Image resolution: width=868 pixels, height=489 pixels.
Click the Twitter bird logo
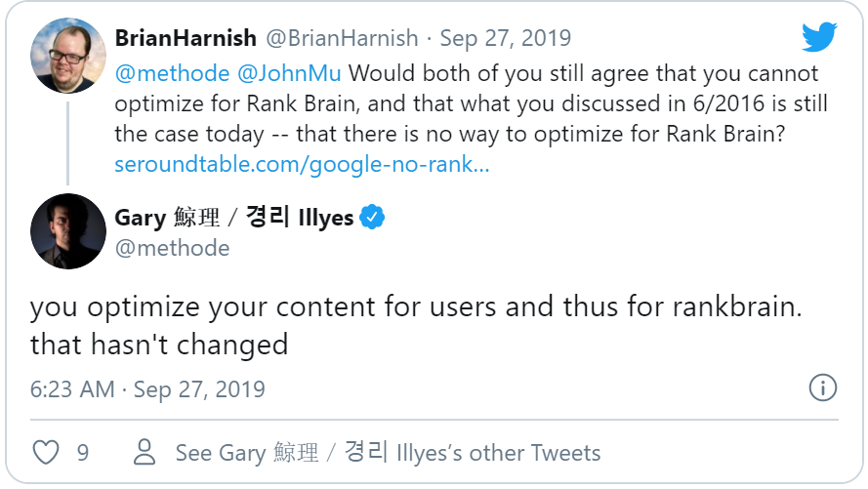pos(819,38)
